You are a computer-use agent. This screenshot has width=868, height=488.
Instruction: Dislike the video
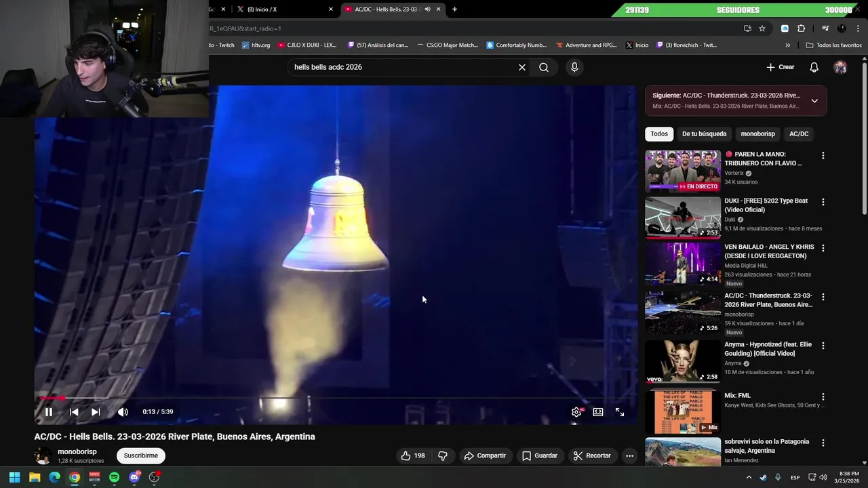[443, 455]
